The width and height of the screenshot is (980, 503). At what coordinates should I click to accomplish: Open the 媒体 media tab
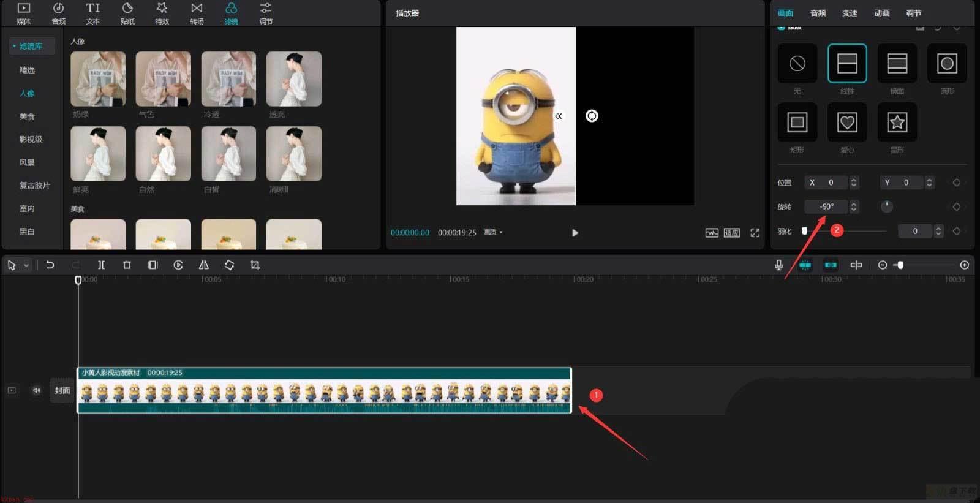(x=23, y=13)
